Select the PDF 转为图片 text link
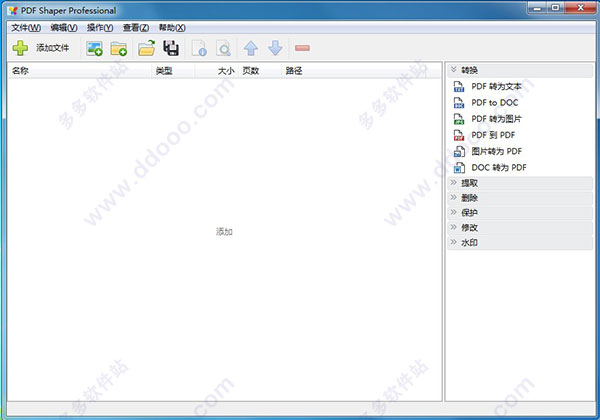 tap(496, 119)
